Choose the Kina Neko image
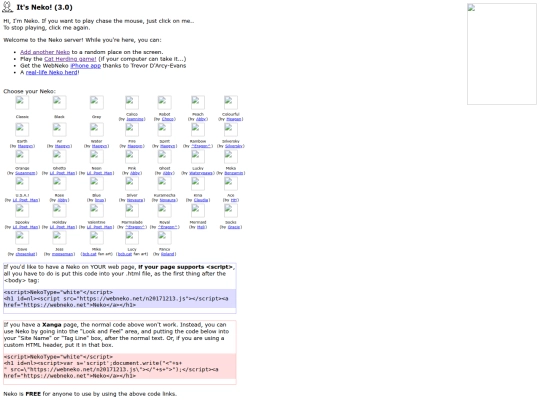Viewport: 540px width, 405px height. coord(198,184)
